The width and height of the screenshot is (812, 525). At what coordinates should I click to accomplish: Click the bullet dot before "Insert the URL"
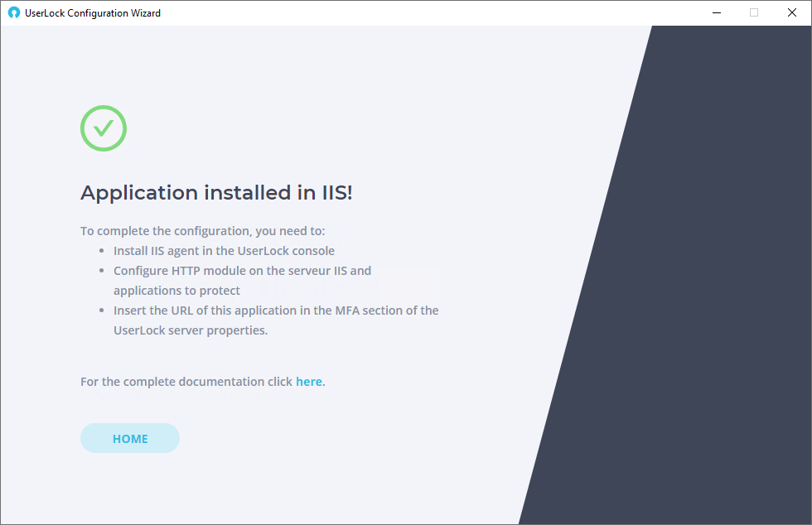pyautogui.click(x=101, y=311)
